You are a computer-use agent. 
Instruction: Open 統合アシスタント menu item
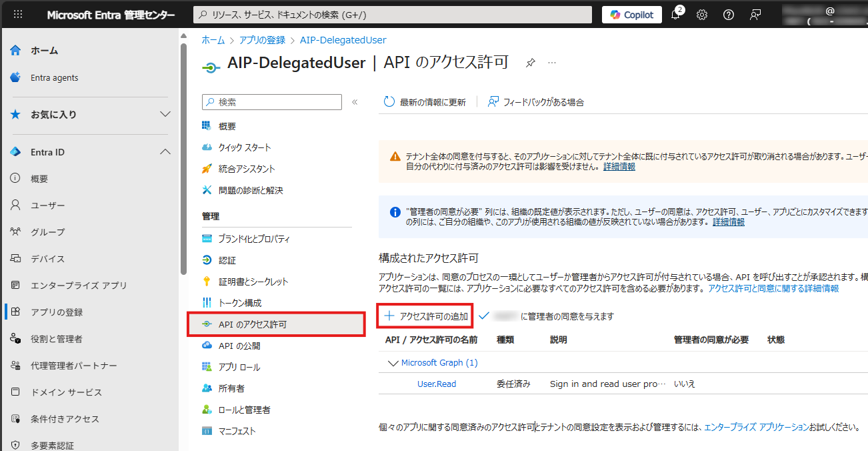(247, 169)
